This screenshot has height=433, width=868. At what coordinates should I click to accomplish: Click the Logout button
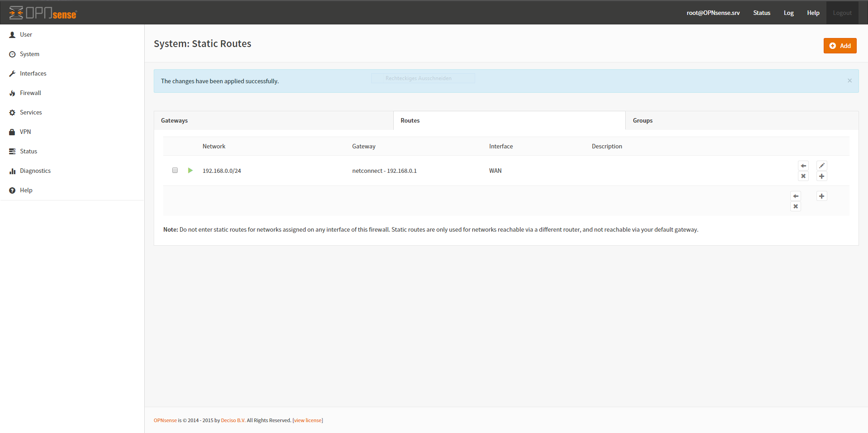(x=842, y=13)
